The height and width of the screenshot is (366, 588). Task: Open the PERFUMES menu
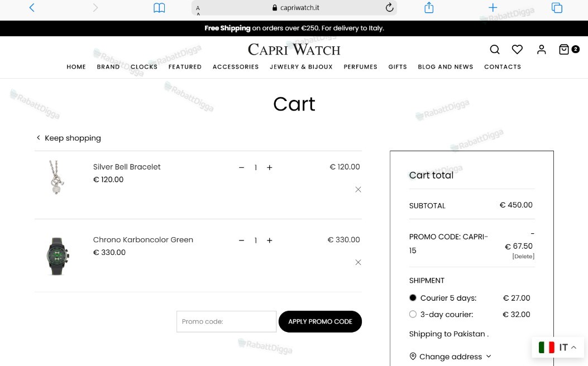click(x=360, y=67)
